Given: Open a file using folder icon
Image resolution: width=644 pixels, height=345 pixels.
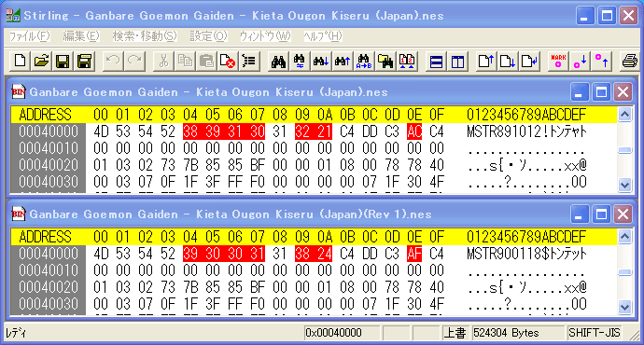Looking at the screenshot, I should click(x=41, y=62).
